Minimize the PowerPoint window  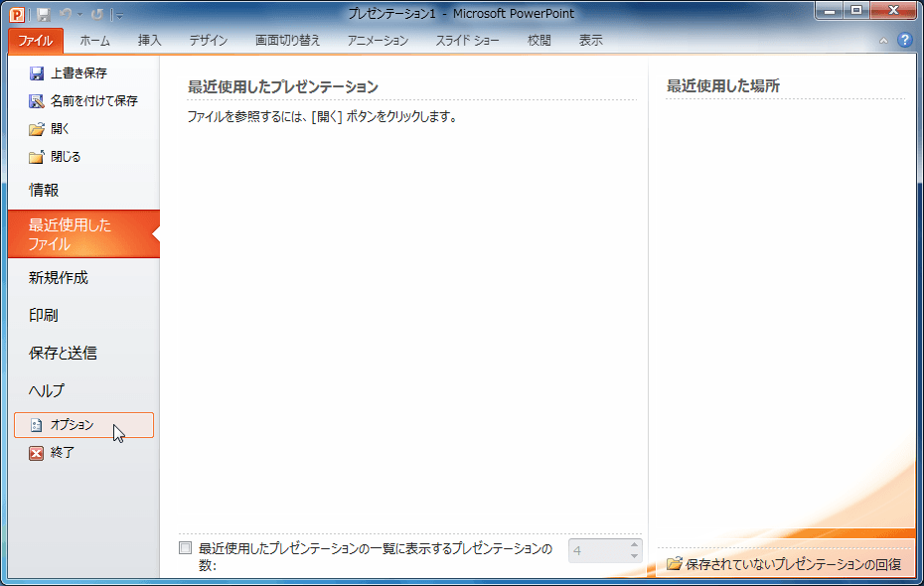click(830, 11)
